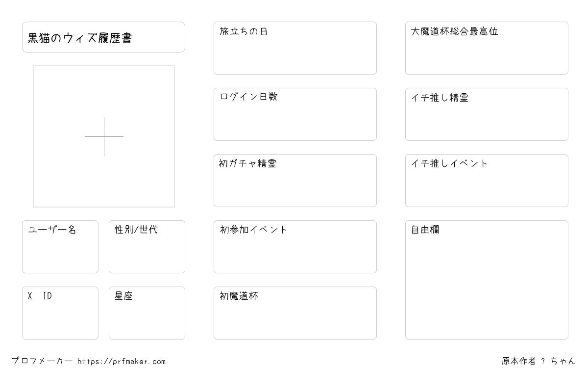Select the 初魔道杯 box

[x=295, y=313]
